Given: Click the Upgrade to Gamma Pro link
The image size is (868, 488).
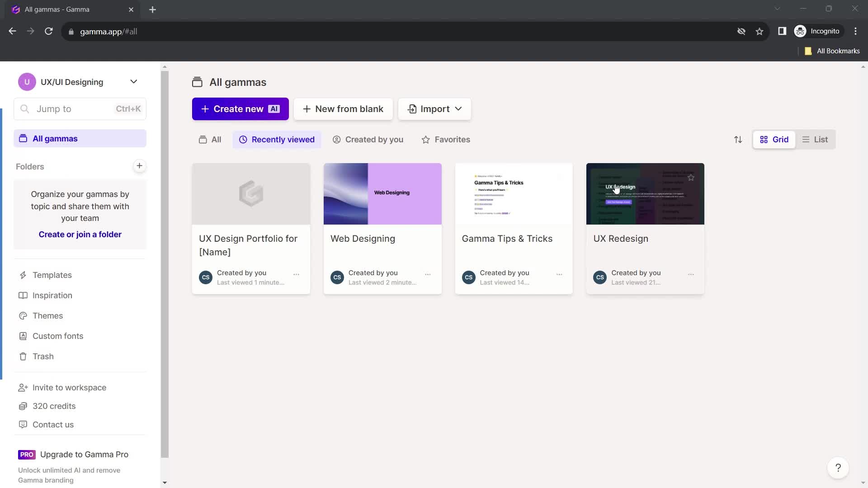Looking at the screenshot, I should tap(84, 454).
